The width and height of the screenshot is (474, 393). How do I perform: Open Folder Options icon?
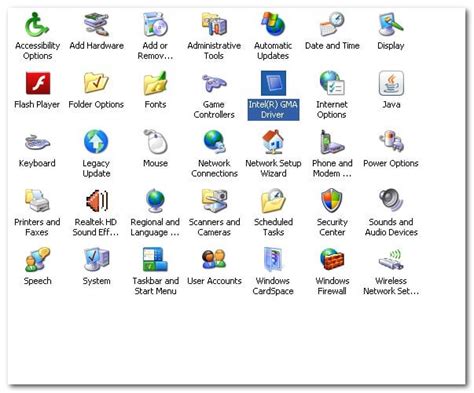coord(96,83)
